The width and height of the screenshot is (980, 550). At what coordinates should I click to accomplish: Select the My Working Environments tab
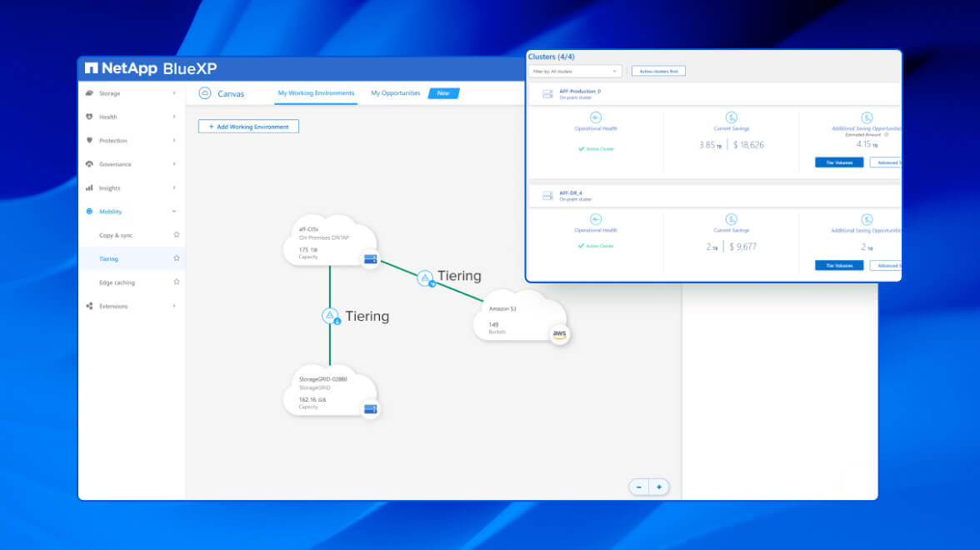click(315, 93)
